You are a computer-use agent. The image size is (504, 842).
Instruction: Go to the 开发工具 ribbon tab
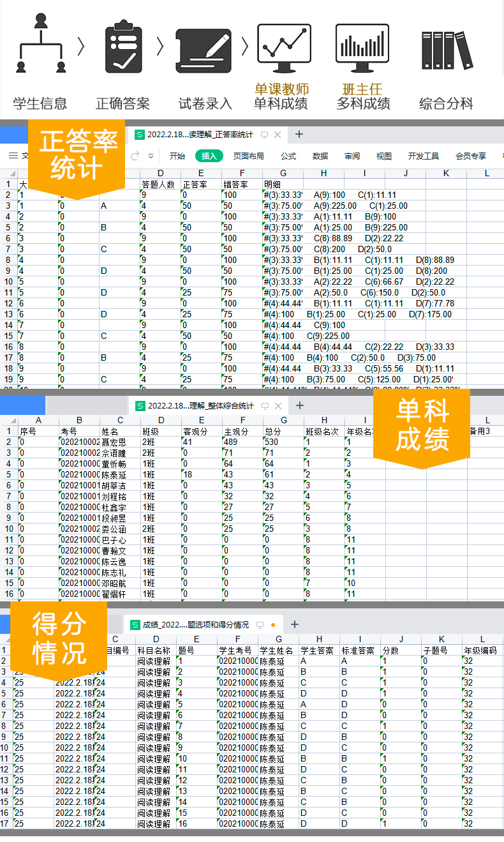coord(424,156)
